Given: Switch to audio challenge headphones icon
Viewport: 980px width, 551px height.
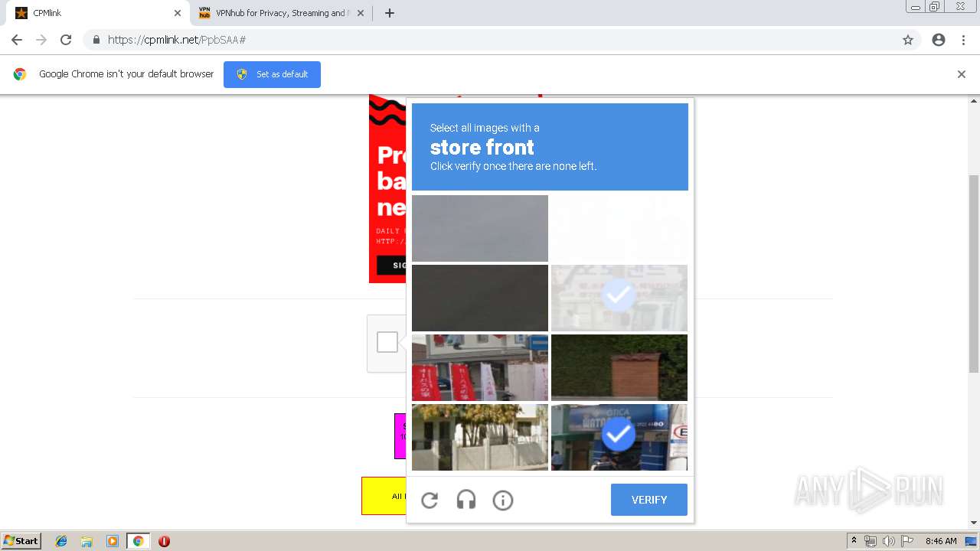Looking at the screenshot, I should tap(466, 500).
